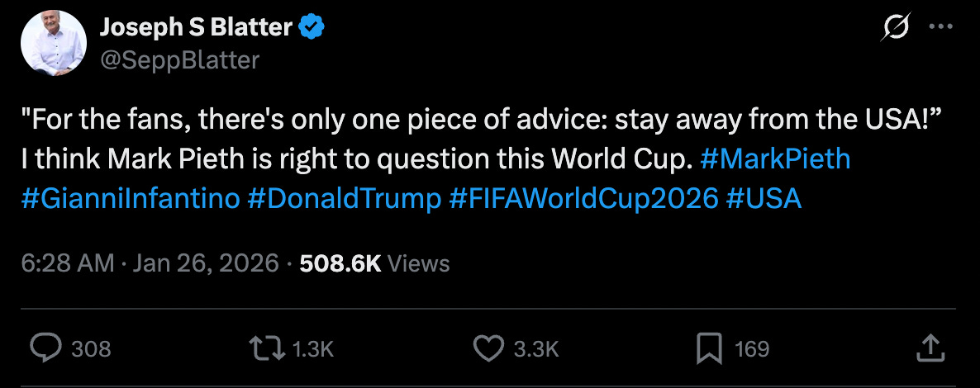
Task: Click the Grok slashed-circle icon
Action: [895, 28]
